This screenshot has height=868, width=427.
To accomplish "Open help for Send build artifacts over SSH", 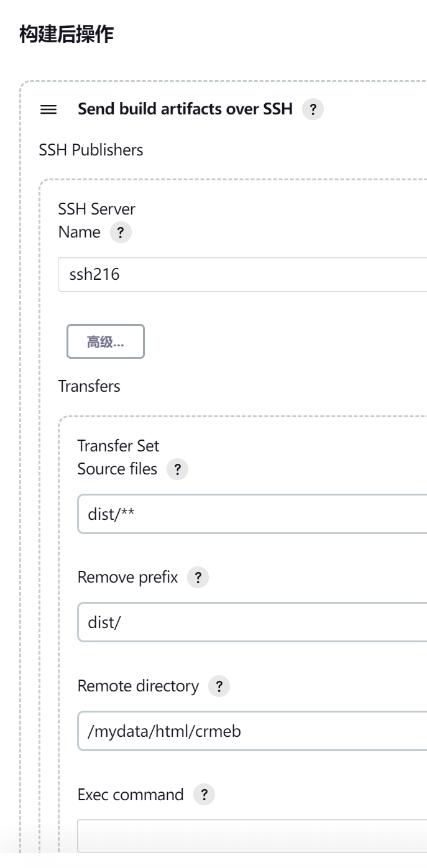I will click(x=313, y=110).
